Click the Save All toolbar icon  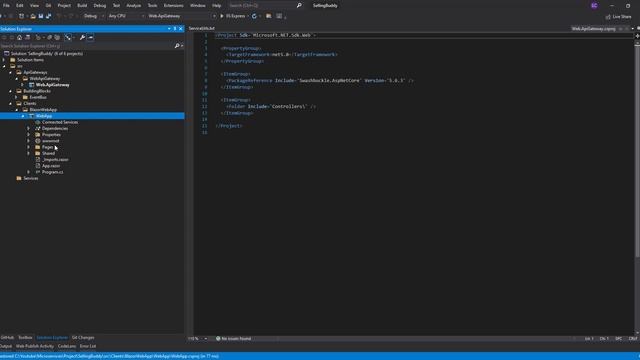48,16
